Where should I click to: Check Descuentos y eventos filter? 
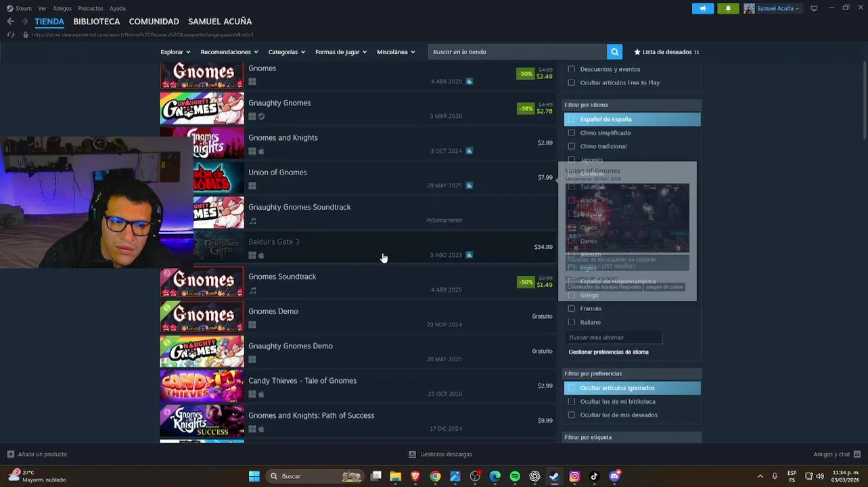click(572, 69)
